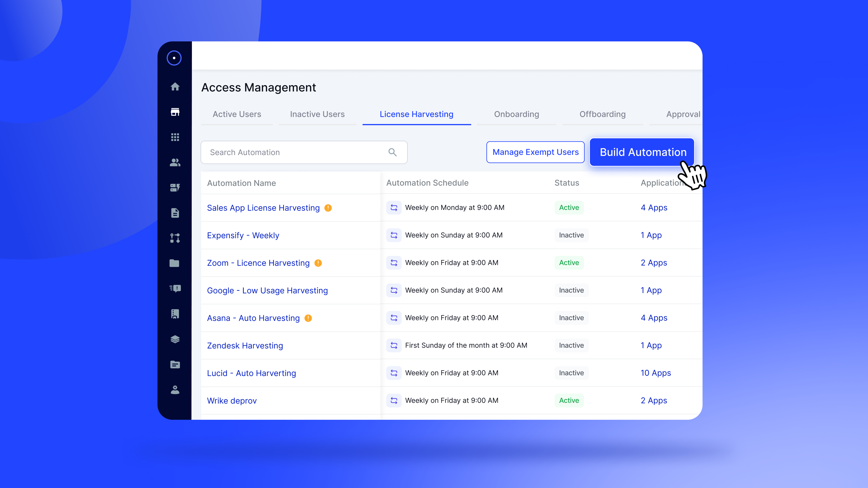
Task: Switch to the Active Users tab
Action: (237, 115)
